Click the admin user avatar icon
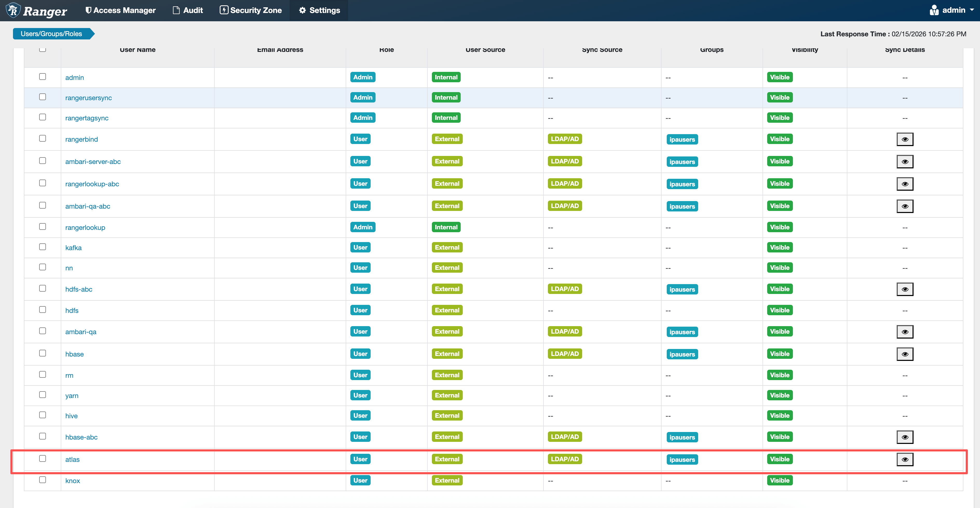 click(934, 10)
